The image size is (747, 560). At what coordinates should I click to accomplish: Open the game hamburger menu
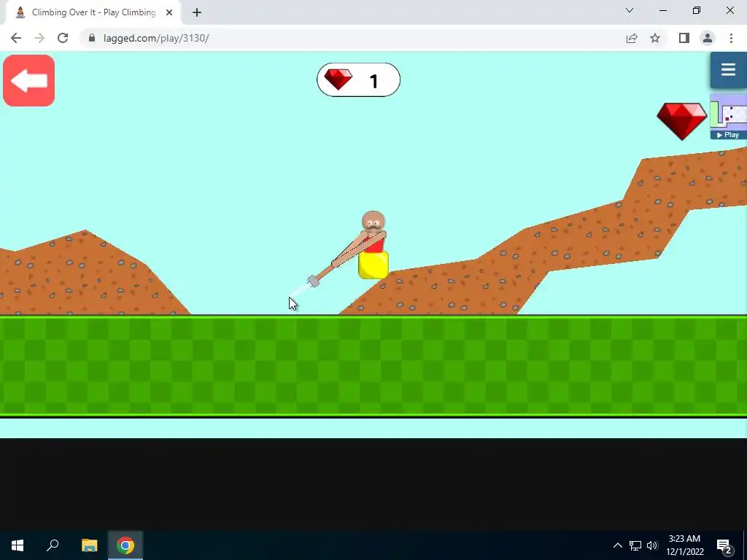coord(728,70)
